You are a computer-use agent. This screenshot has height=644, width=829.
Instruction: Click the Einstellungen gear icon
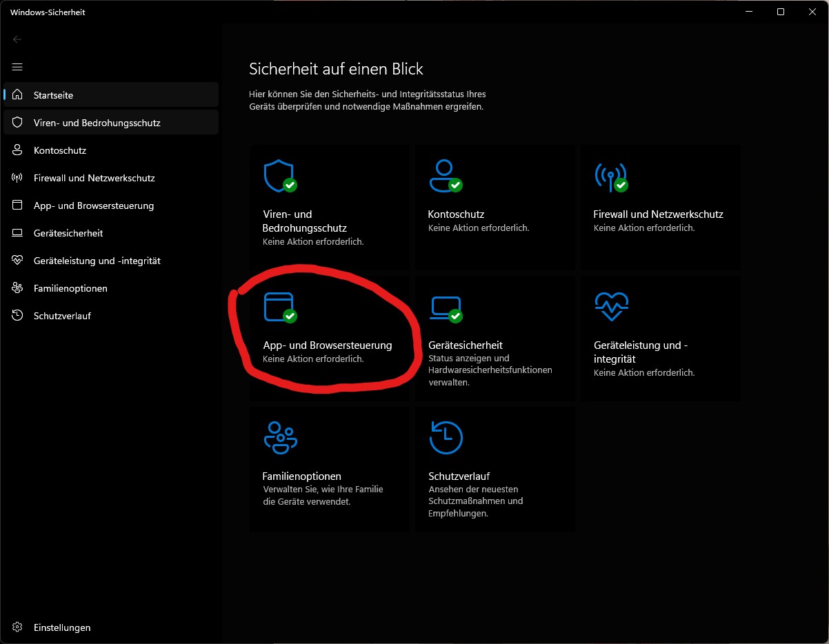point(17,627)
